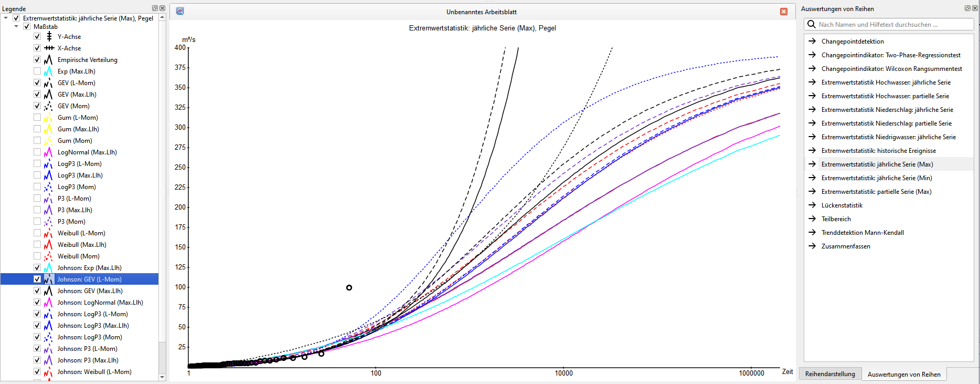Click the Johnson: Exp (Max.Llh) line icon
The height and width of the screenshot is (384, 980).
coord(48,268)
